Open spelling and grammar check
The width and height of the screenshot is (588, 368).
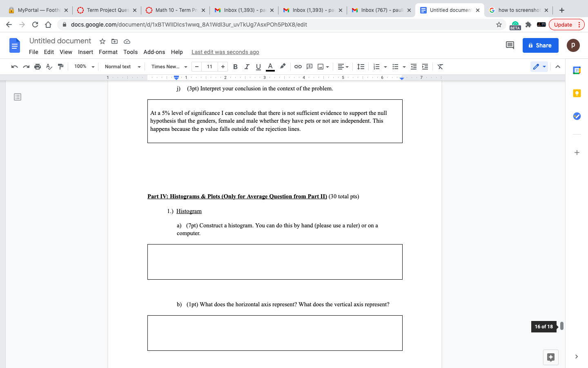coord(49,66)
